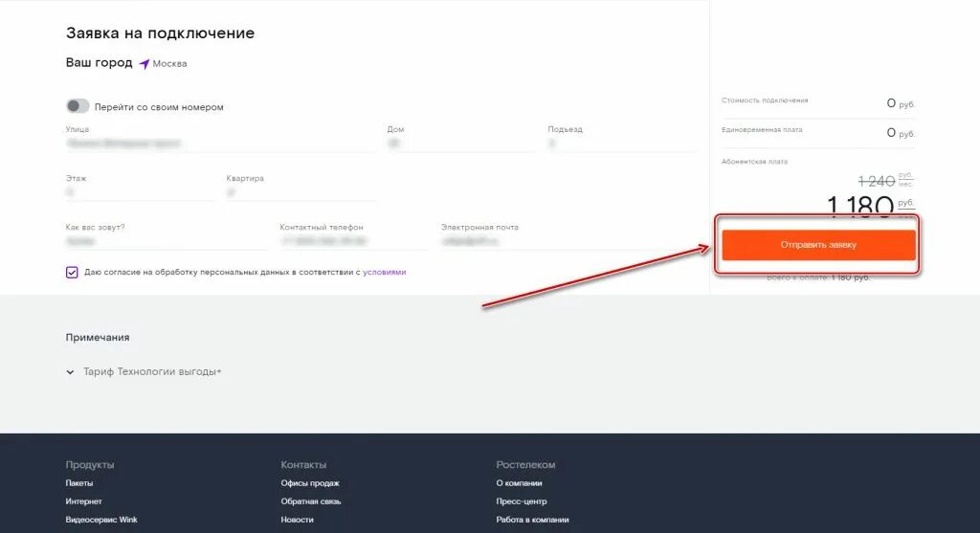Uncheck the personal data consent checkbox
The height and width of the screenshot is (533, 980).
tap(72, 273)
